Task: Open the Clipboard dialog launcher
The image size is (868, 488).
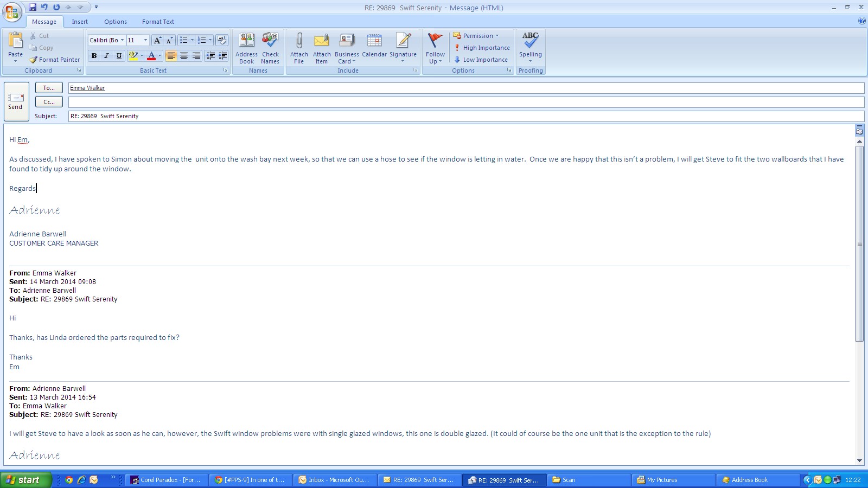Action: click(79, 70)
